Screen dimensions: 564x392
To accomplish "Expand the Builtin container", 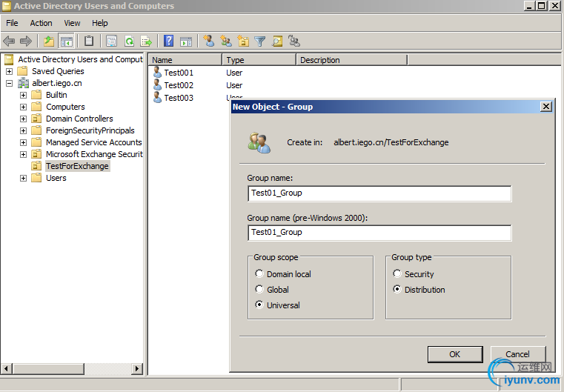I will [x=24, y=95].
